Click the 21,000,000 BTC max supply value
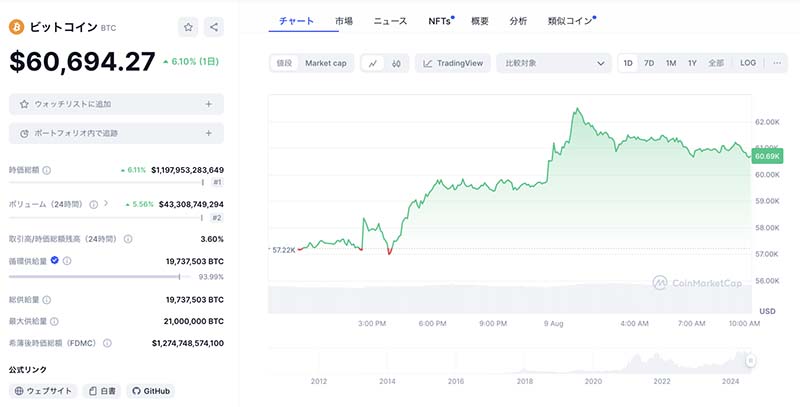 coord(194,321)
